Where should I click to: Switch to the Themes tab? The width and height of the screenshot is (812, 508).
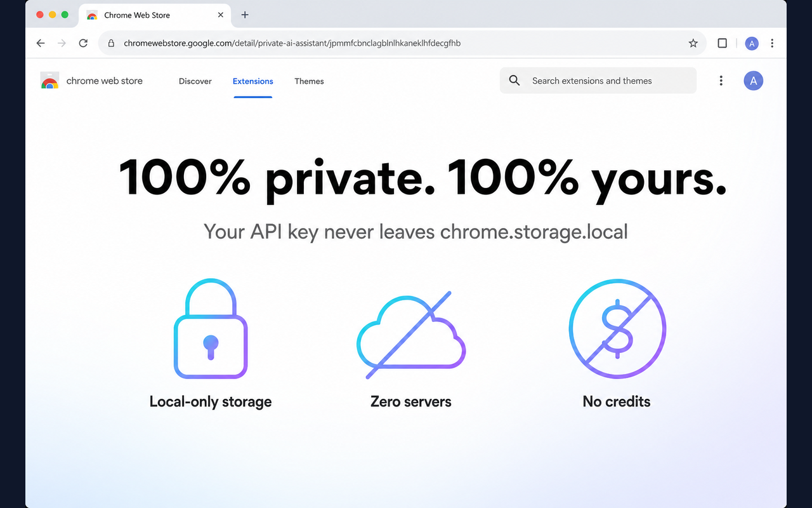[309, 81]
